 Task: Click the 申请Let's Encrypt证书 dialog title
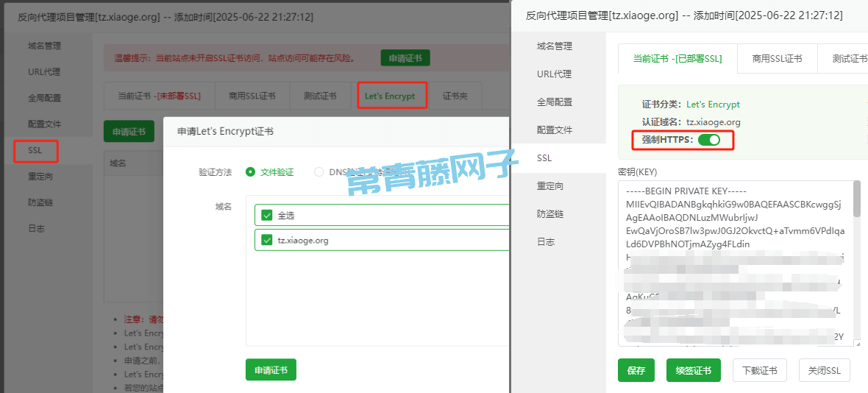point(225,131)
